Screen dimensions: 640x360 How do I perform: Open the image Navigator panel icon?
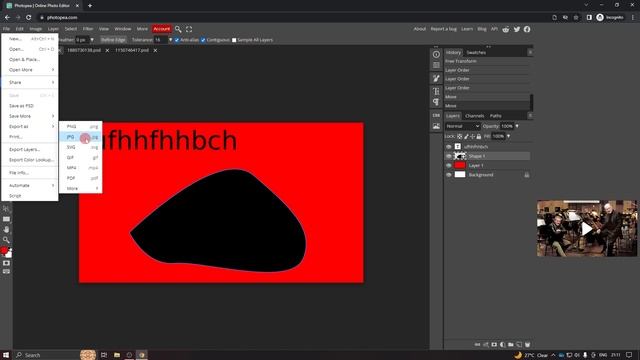pos(436,126)
